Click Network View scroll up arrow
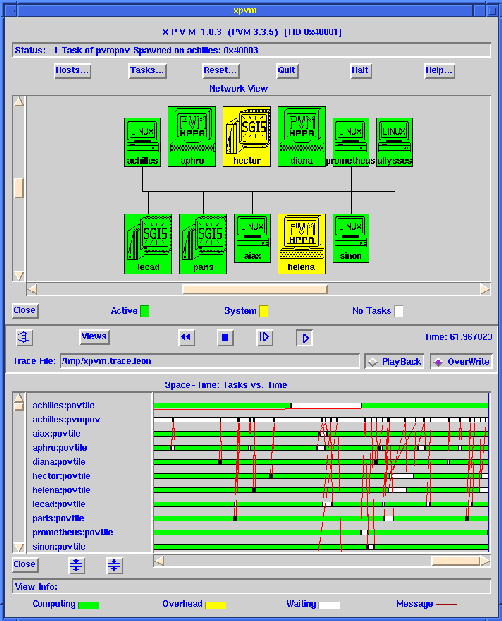 pos(19,102)
